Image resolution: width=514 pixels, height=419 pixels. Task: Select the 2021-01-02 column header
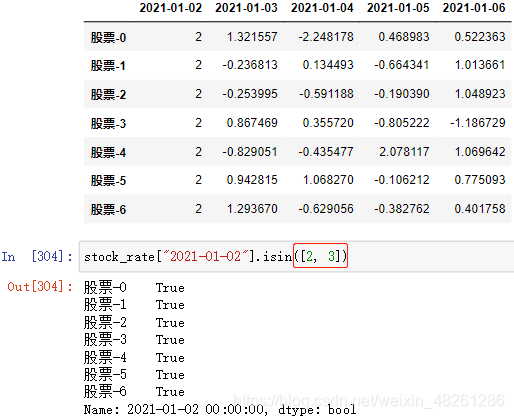point(170,8)
